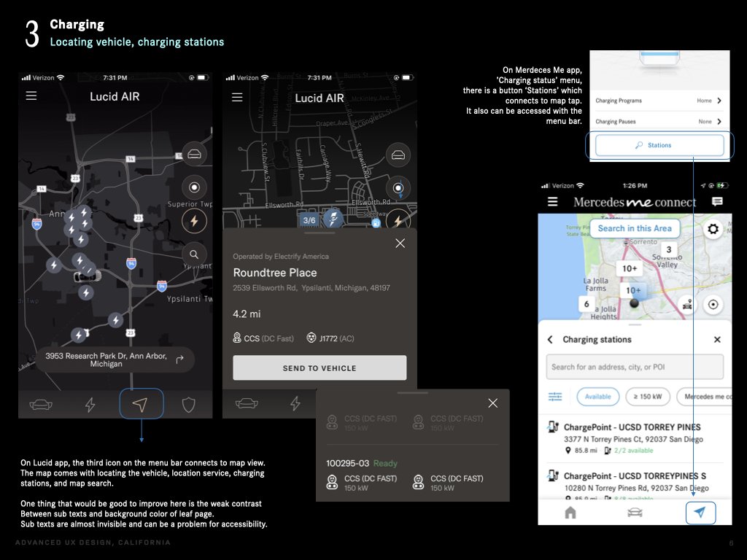Close the Roundtree Place station card
This screenshot has width=747, height=560.
pos(400,244)
